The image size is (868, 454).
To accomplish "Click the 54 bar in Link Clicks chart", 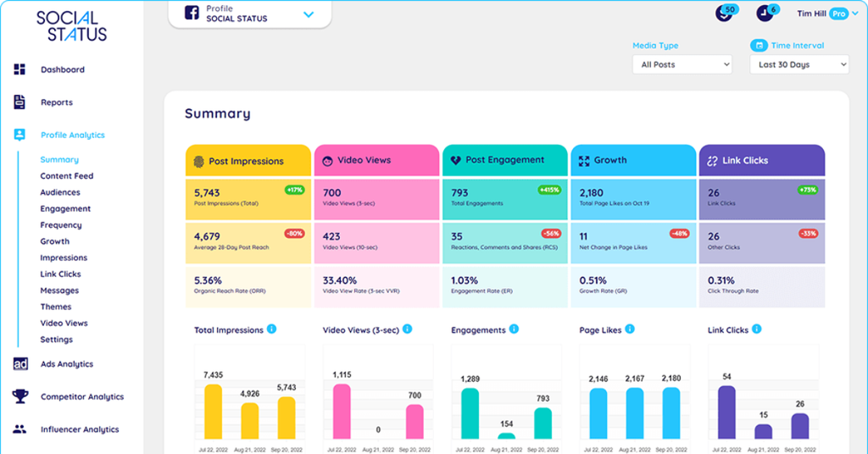I will click(x=726, y=412).
